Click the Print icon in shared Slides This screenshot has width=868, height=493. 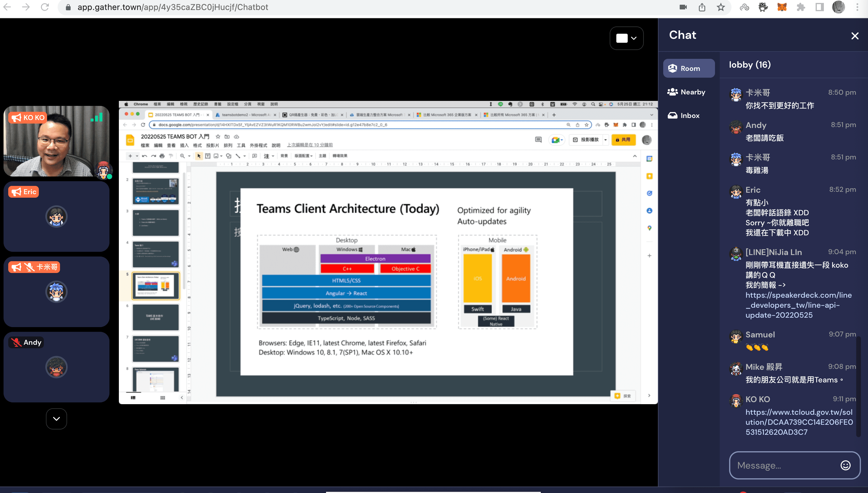[x=162, y=156]
